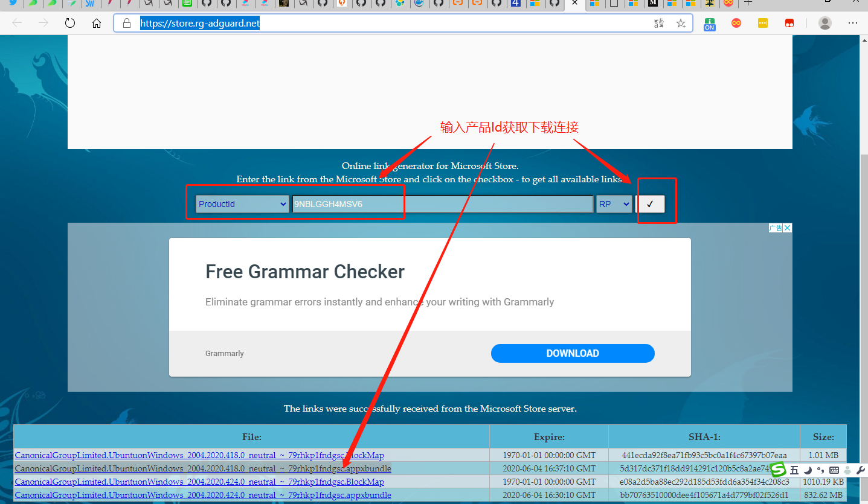This screenshot has height=504, width=868.
Task: Open the browser Settings and more menu
Action: [x=853, y=23]
